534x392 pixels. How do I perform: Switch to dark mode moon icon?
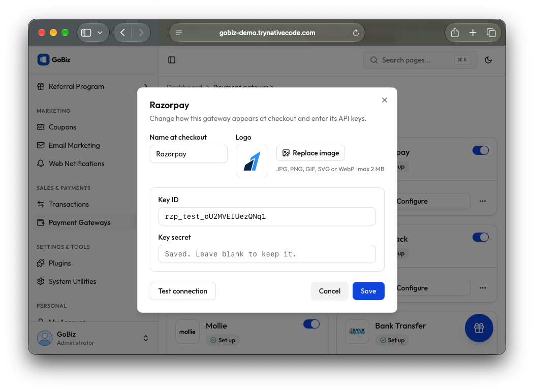pyautogui.click(x=488, y=60)
